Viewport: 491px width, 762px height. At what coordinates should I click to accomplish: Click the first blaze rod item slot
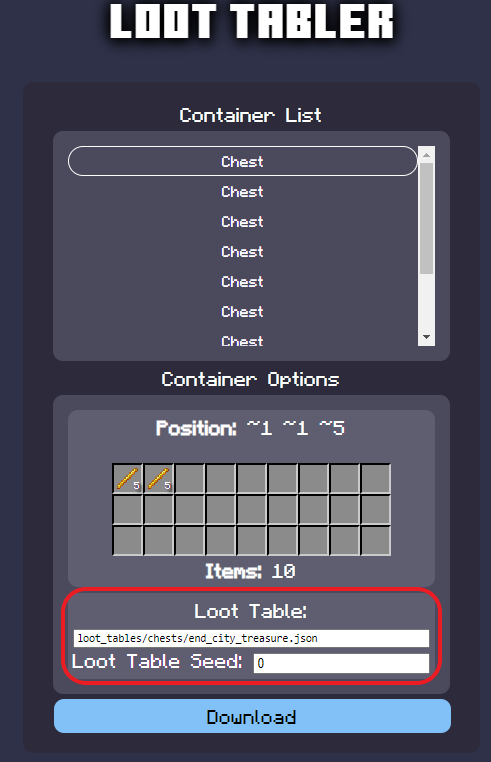(128, 479)
